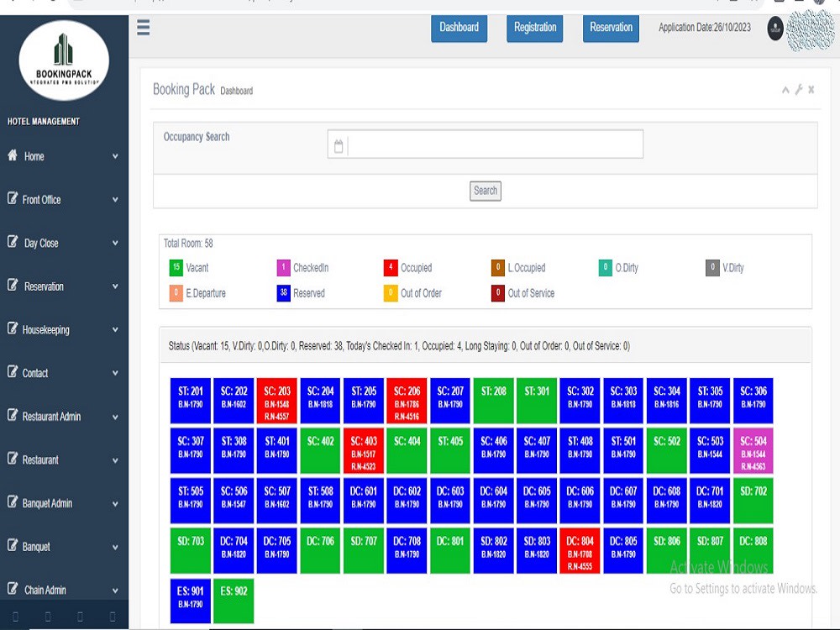
Task: Click the Contact edit icon
Action: point(13,372)
